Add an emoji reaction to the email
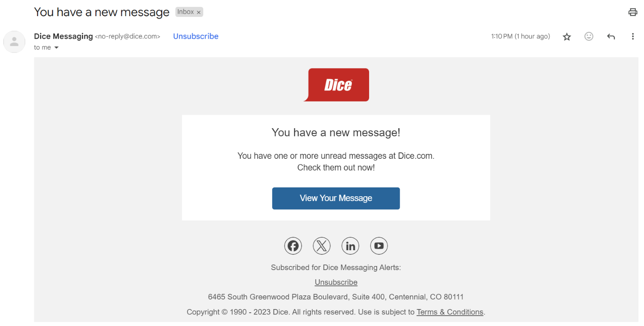This screenshot has height=326, width=644. [589, 37]
